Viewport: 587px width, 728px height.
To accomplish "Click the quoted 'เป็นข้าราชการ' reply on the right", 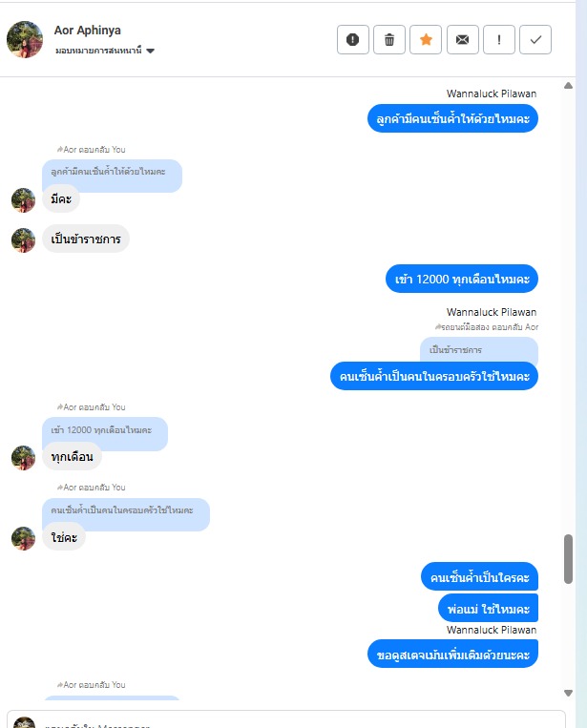I will pos(479,349).
